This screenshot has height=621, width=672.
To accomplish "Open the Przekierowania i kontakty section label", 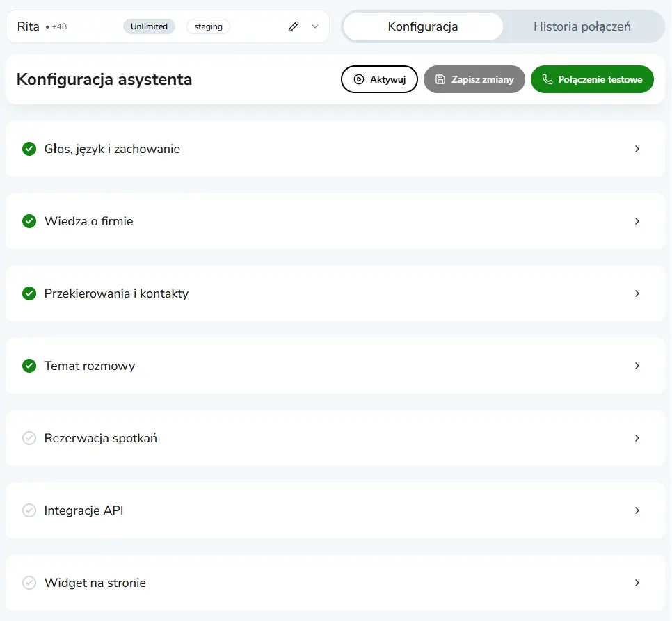I will pyautogui.click(x=117, y=293).
